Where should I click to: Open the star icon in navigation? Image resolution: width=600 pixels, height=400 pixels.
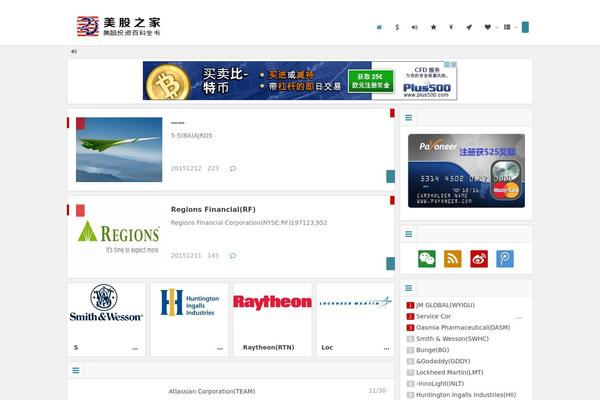click(x=433, y=27)
